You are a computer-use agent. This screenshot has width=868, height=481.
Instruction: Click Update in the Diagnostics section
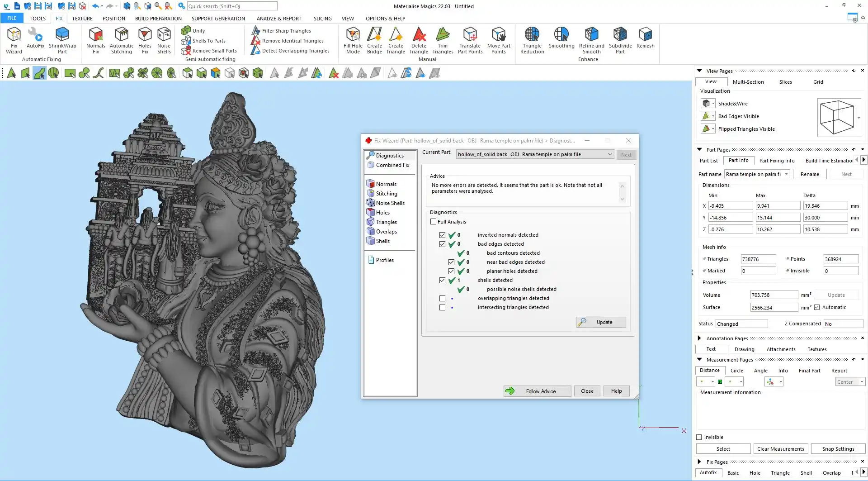(601, 322)
